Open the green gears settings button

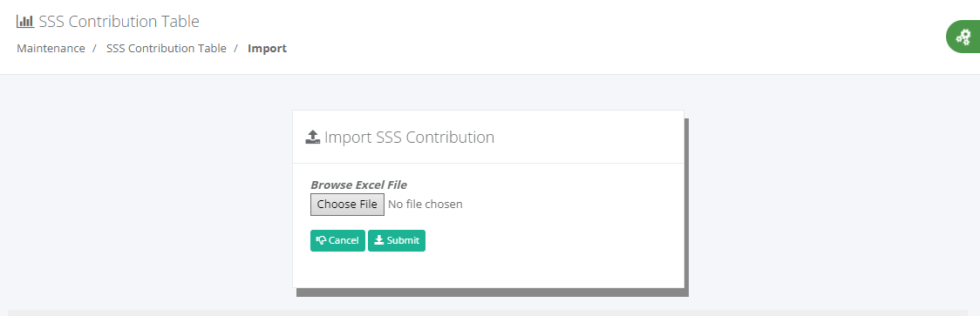963,37
